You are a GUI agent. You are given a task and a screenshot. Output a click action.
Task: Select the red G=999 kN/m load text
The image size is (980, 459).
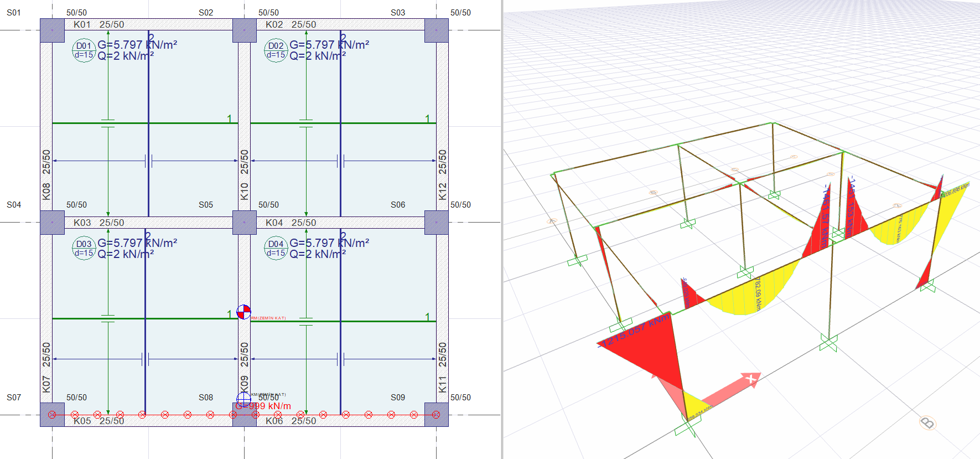(x=263, y=406)
